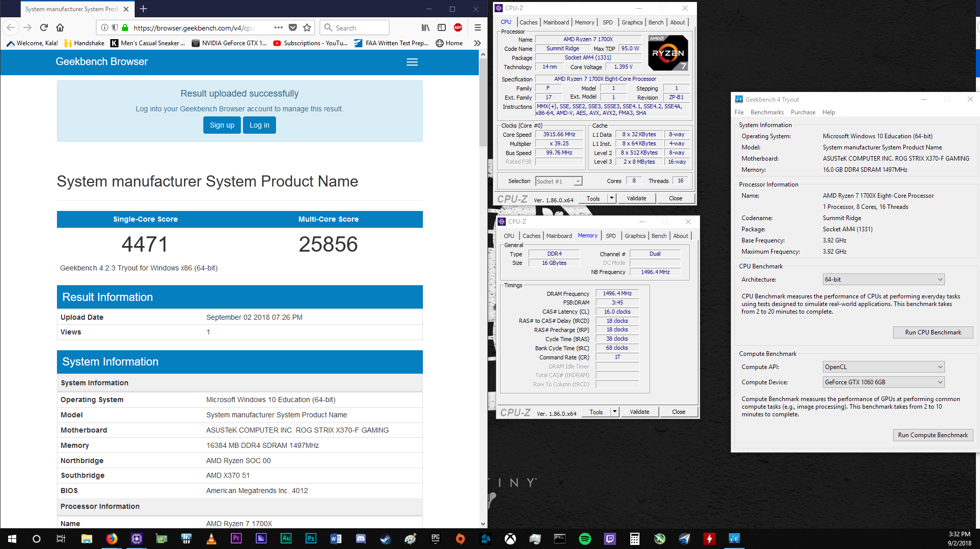980x549 pixels.
Task: Open SPD tab in top CPU-Z window
Action: (608, 22)
